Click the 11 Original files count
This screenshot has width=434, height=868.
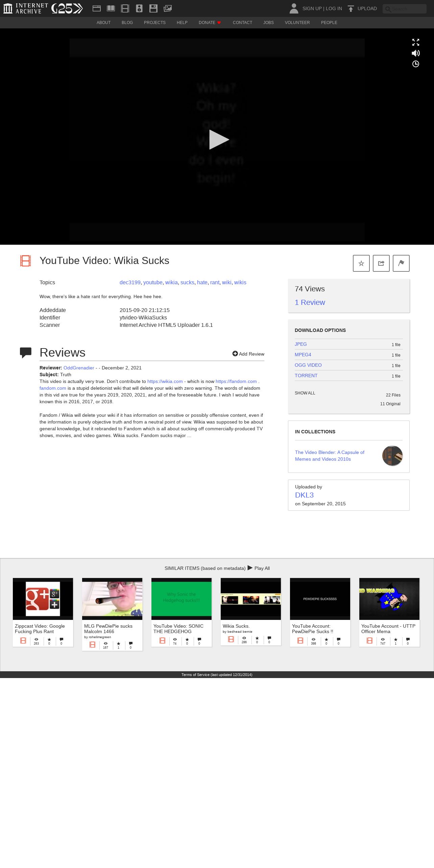pyautogui.click(x=390, y=404)
